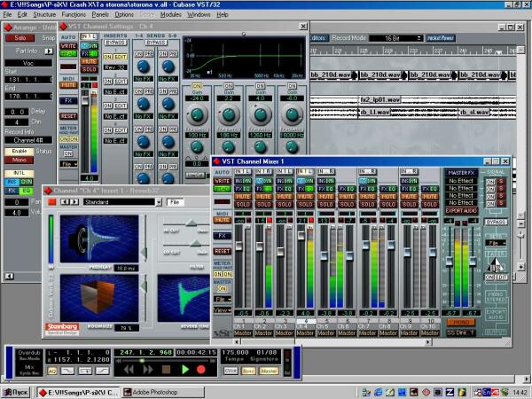Screen dimensions: 532x399
Task: Click the EXPORT AUDIO button under Master FX
Action: (461, 210)
